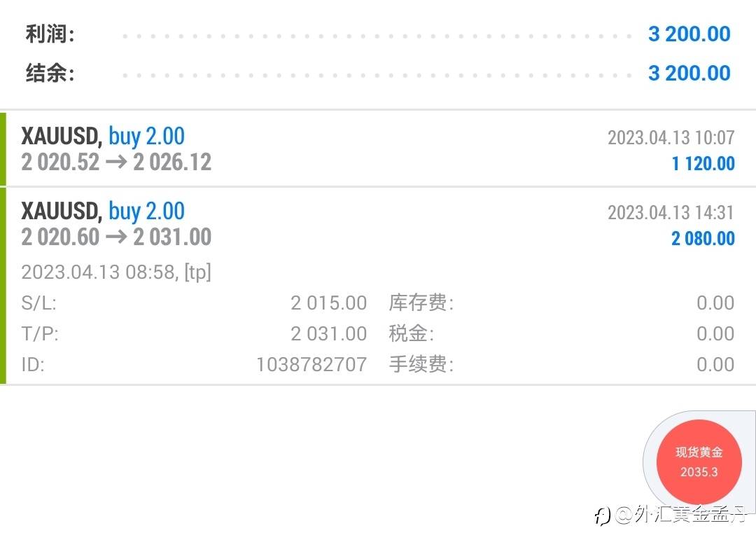Click the 2 080.00 profit amount

(x=703, y=239)
